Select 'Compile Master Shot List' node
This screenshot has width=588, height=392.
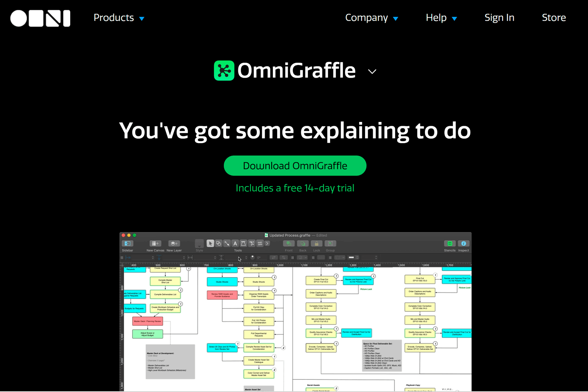point(165,281)
